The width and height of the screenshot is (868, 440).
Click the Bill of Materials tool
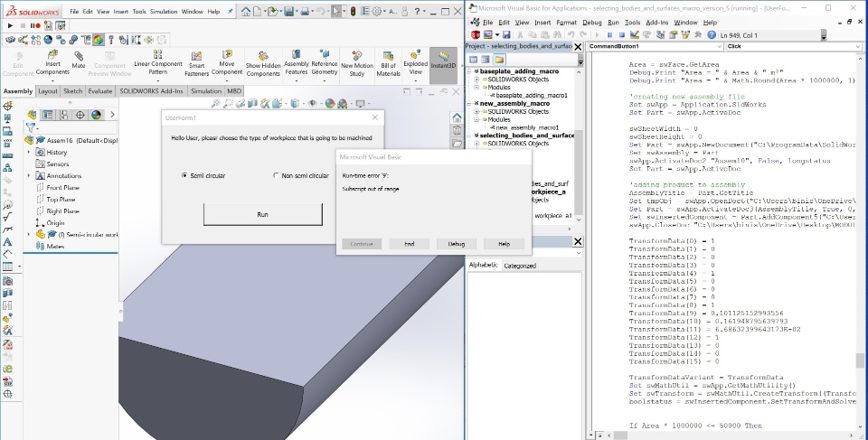coord(388,64)
